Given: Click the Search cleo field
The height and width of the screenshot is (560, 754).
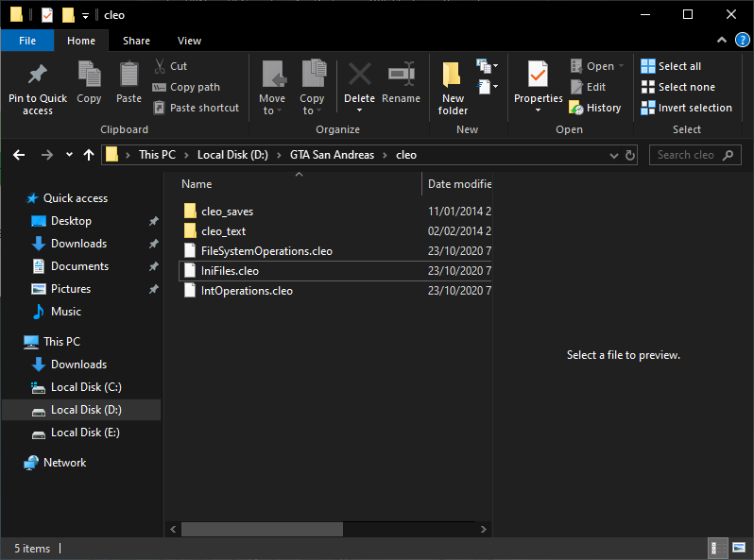Looking at the screenshot, I should tap(694, 155).
